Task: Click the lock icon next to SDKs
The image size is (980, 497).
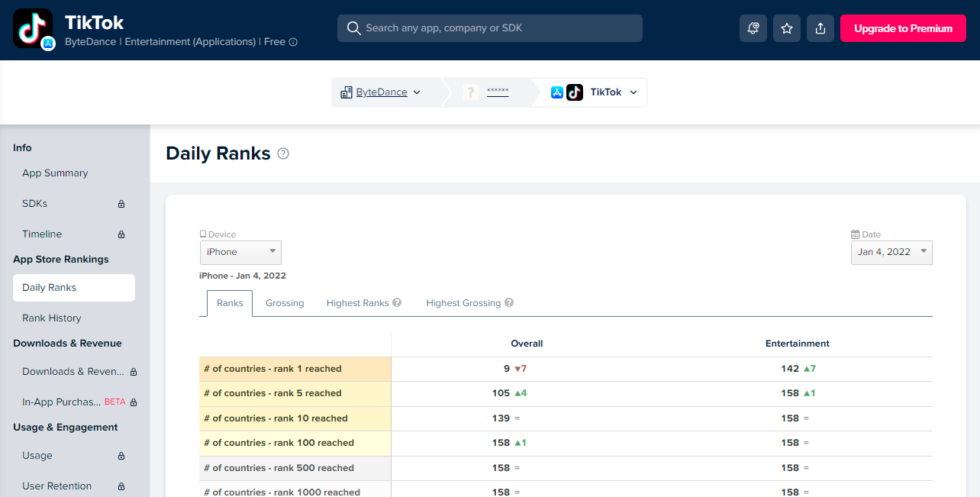Action: [121, 204]
